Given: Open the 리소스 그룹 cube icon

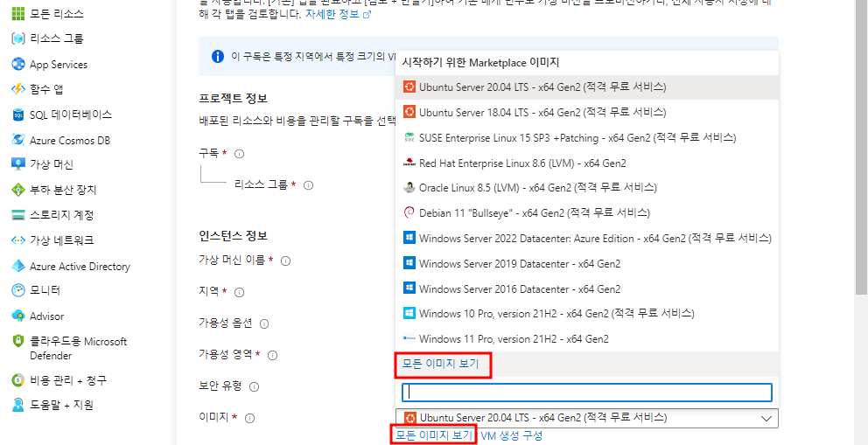Looking at the screenshot, I should pos(18,38).
